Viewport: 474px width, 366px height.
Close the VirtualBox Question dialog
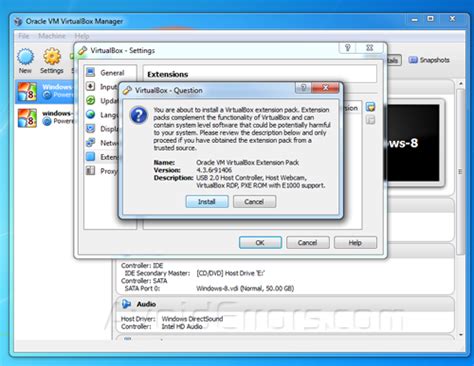point(325,88)
